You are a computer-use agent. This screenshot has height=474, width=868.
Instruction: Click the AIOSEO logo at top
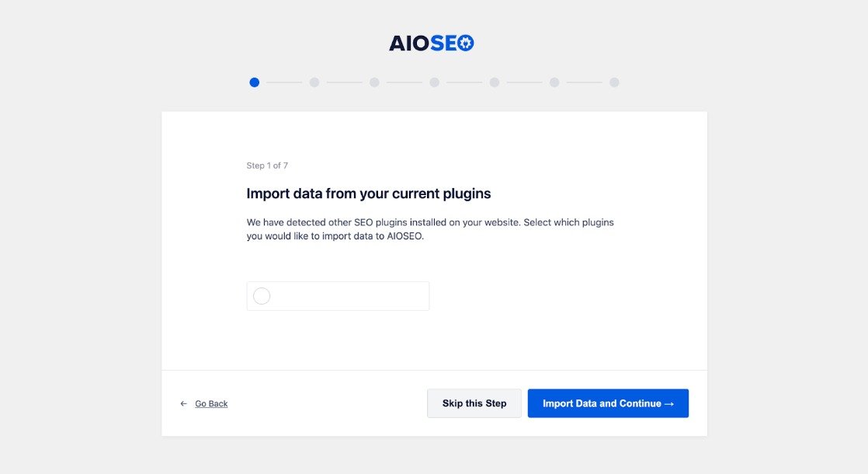pos(432,44)
